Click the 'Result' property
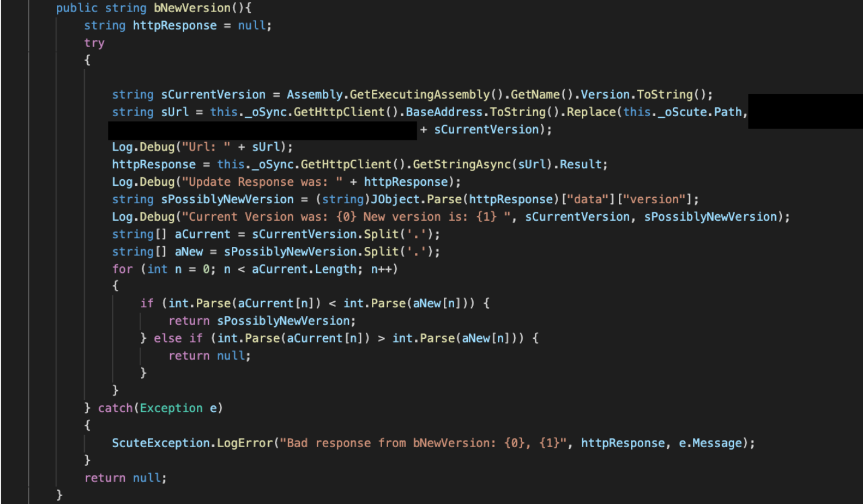 [x=581, y=165]
